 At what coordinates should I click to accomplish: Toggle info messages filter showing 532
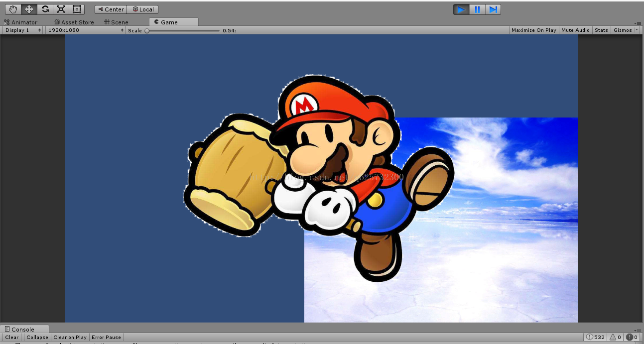click(596, 337)
